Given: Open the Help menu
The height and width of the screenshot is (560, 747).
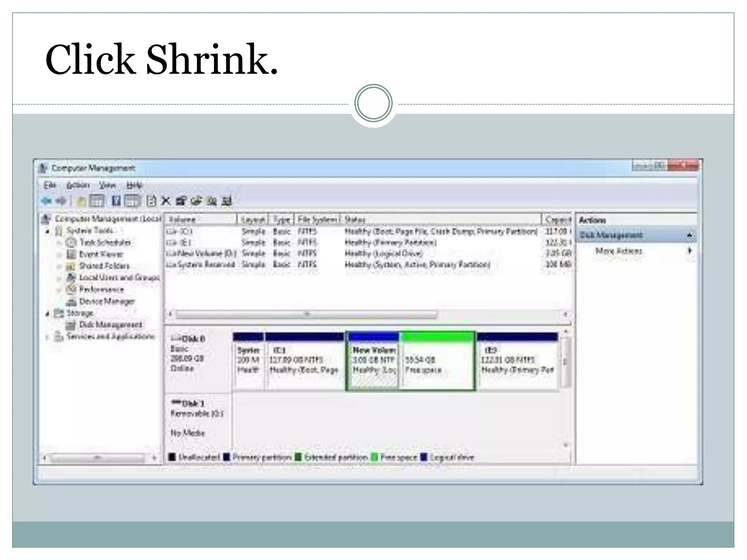Looking at the screenshot, I should (134, 185).
